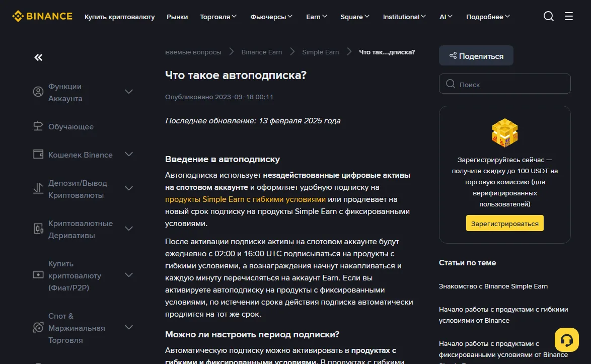Click the Обучающее signpost icon

pyautogui.click(x=38, y=126)
